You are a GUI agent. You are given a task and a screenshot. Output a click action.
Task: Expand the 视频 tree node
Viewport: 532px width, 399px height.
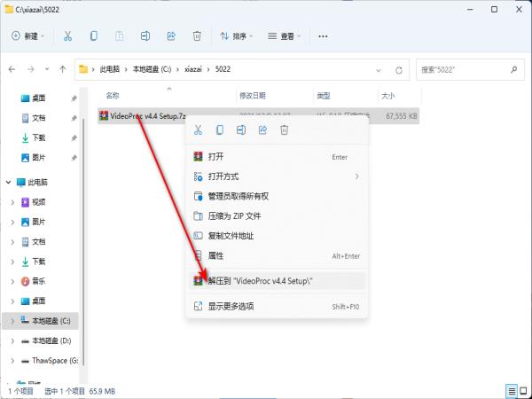(12, 202)
